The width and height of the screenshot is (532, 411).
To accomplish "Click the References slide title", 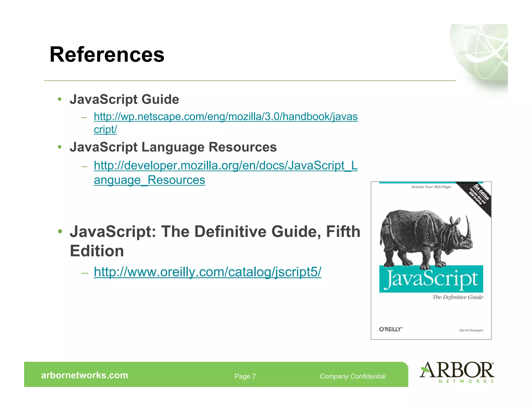I will coord(107,55).
